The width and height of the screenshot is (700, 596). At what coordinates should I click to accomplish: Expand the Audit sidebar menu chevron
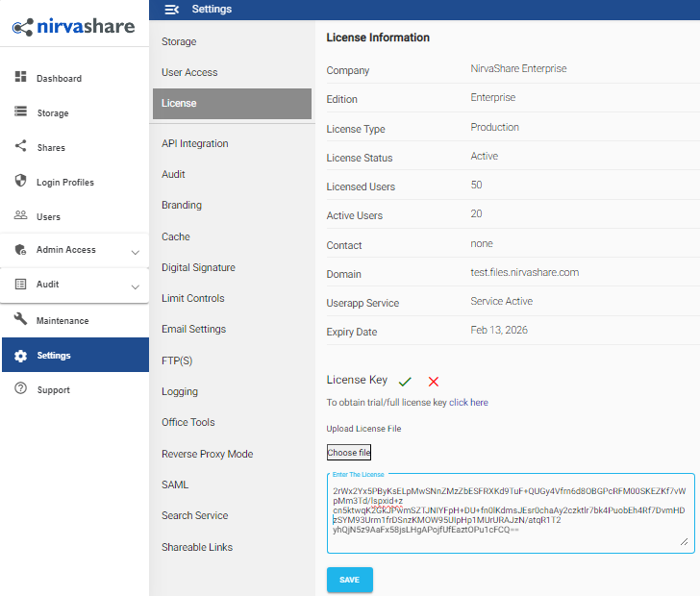pos(135,286)
